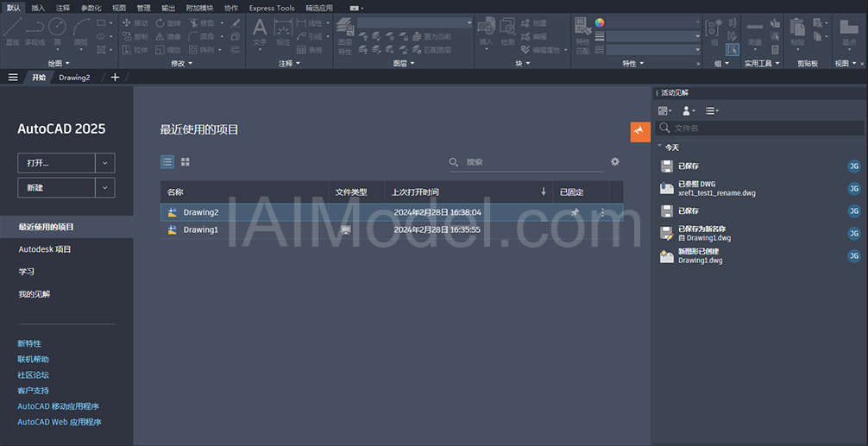
Task: Expand the 打开 (Open) dropdown arrow
Action: click(x=105, y=163)
